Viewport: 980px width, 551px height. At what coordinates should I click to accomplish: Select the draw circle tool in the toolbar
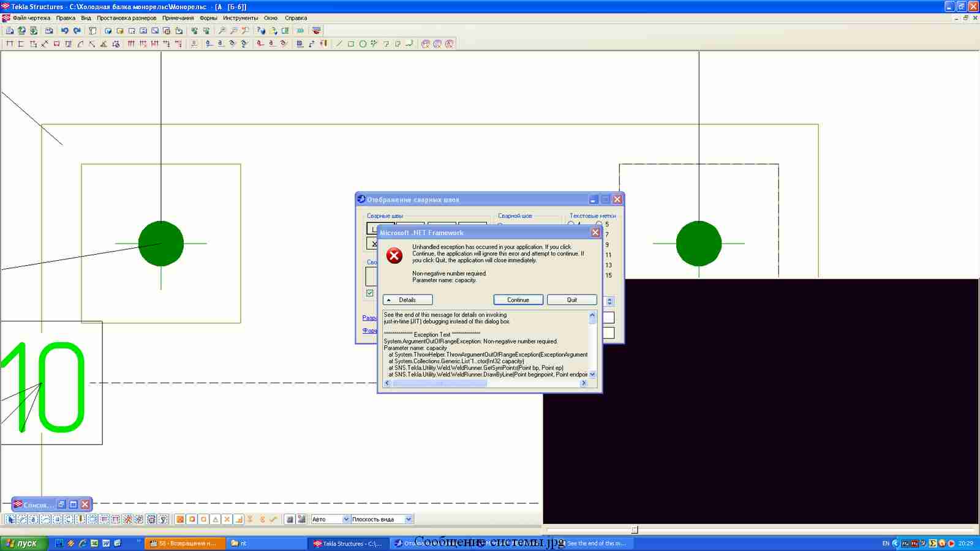363,44
